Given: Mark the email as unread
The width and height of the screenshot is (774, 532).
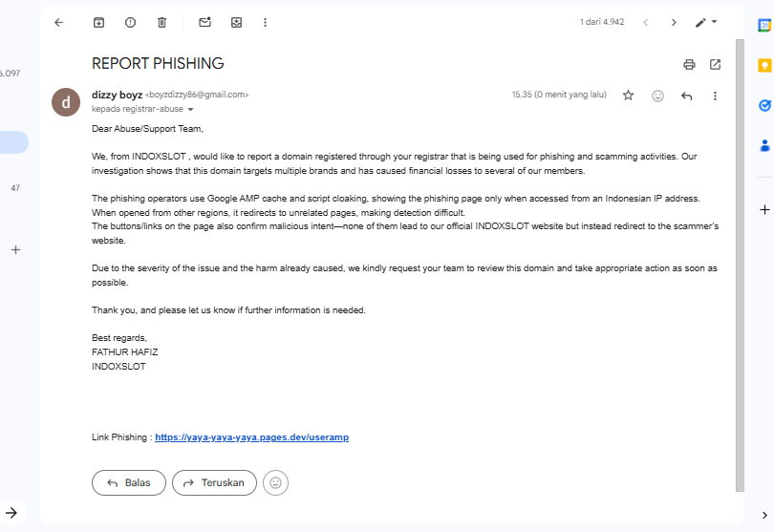Looking at the screenshot, I should coord(204,22).
